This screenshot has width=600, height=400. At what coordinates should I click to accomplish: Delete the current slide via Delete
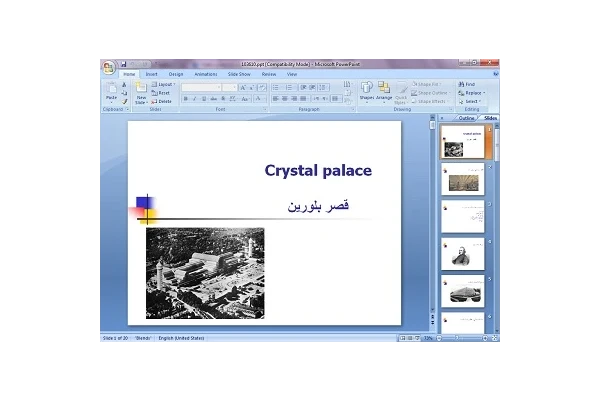pos(164,101)
